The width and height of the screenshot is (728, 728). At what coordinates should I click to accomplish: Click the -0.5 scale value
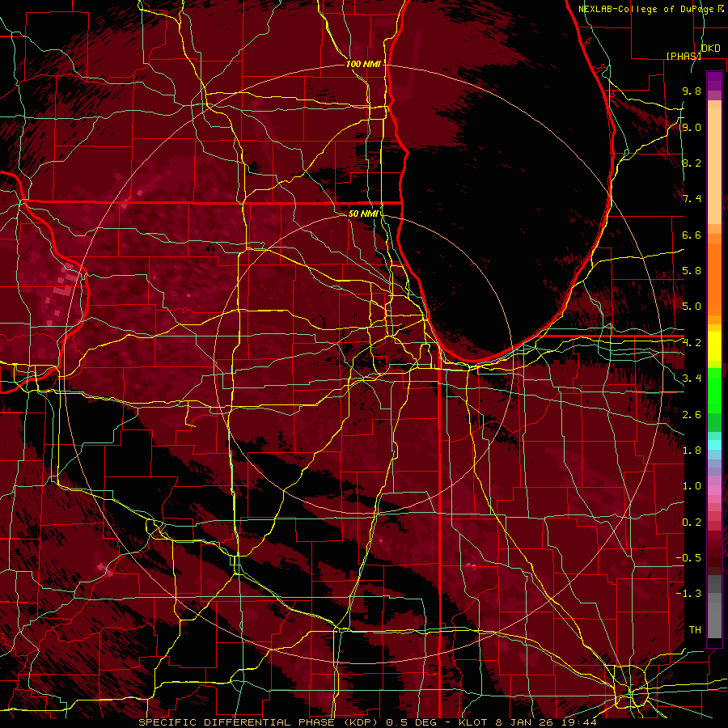pyautogui.click(x=688, y=558)
